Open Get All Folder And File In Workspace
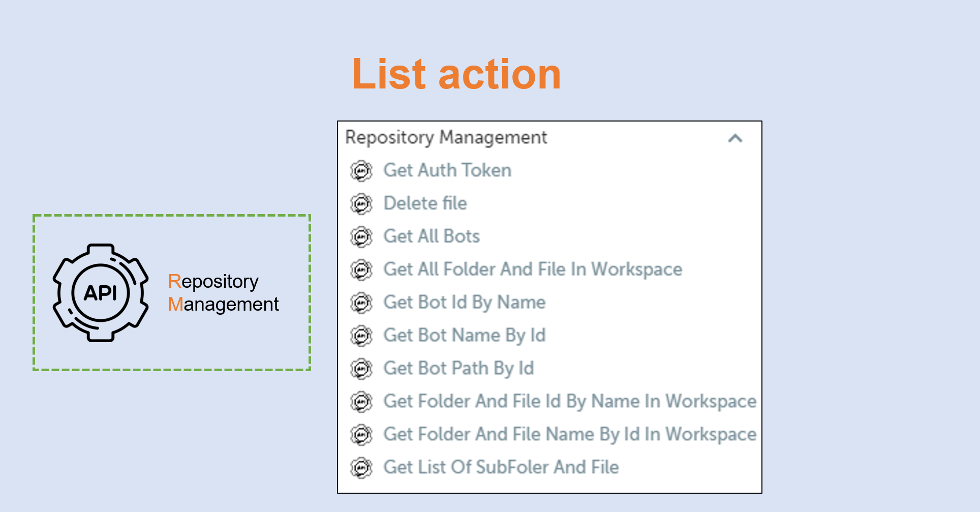The width and height of the screenshot is (980, 512). pyautogui.click(x=533, y=269)
